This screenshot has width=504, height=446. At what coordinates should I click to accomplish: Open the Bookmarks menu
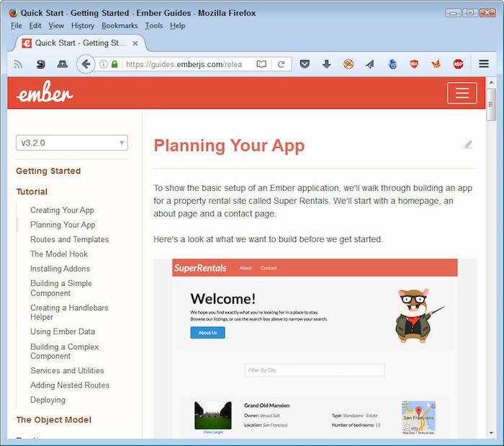coord(120,25)
